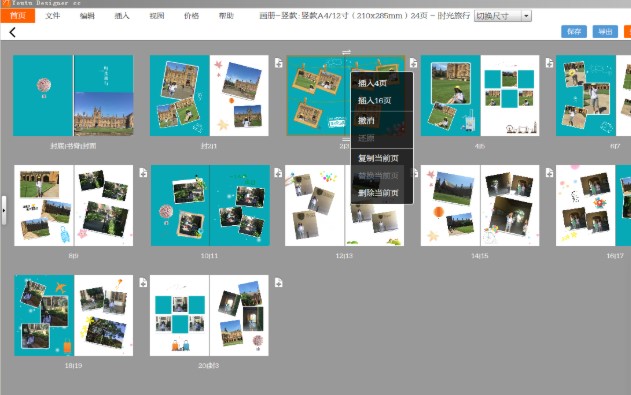Open the 插入 menu

pyautogui.click(x=122, y=16)
